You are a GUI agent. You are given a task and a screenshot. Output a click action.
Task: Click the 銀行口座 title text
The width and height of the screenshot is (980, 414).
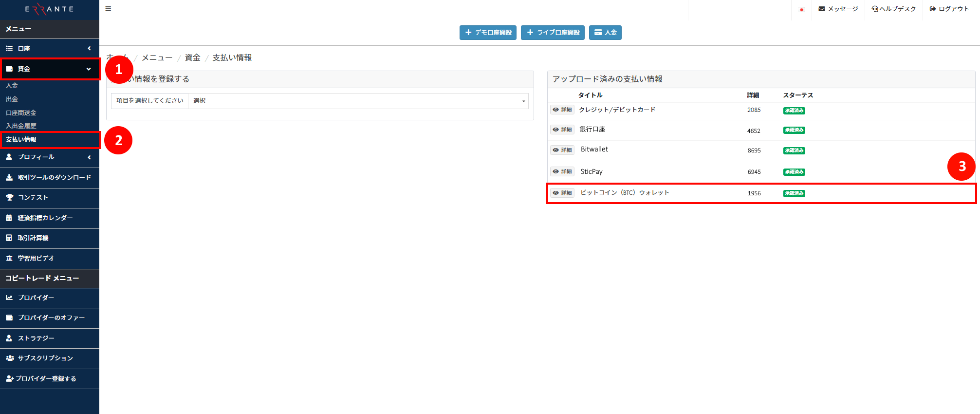pyautogui.click(x=592, y=129)
